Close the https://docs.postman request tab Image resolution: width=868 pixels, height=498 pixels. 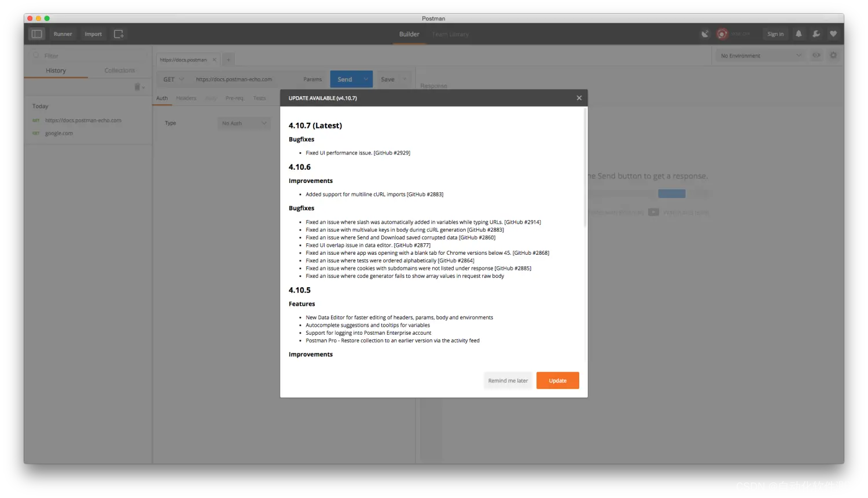pos(214,60)
